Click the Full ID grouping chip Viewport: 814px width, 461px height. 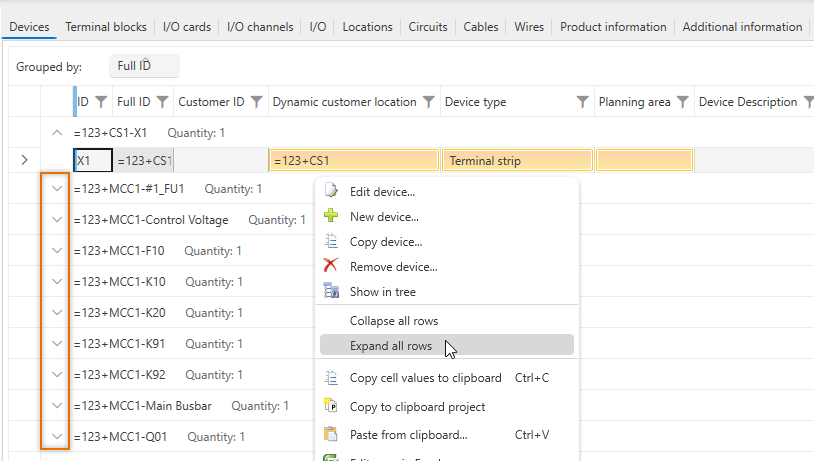click(143, 66)
